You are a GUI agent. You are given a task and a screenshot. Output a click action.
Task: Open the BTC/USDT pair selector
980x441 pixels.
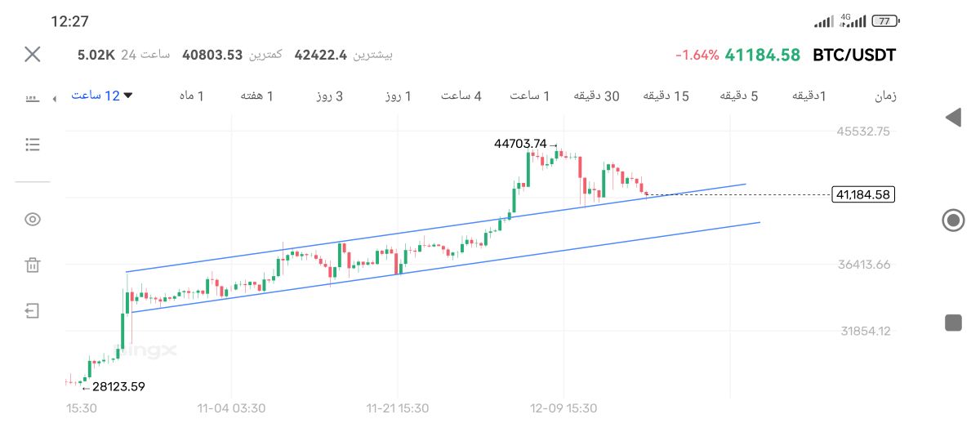coord(854,56)
